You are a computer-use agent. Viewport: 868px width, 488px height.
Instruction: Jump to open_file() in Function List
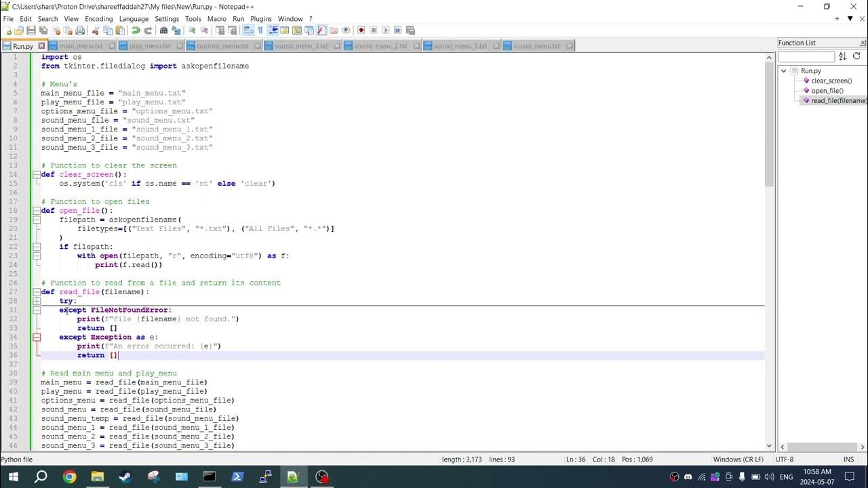pyautogui.click(x=827, y=90)
